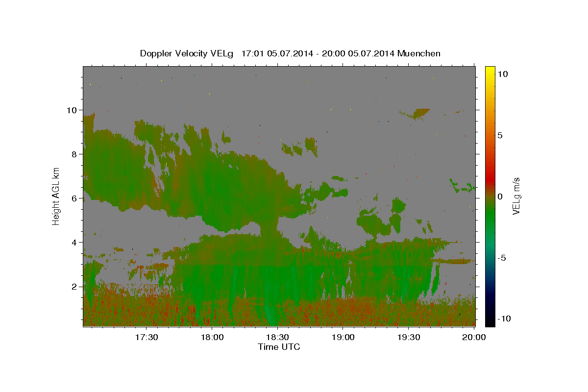This screenshot has width=588, height=392.
Task: Click the Doppler Velocity VELg chart title
Action: [x=290, y=53]
